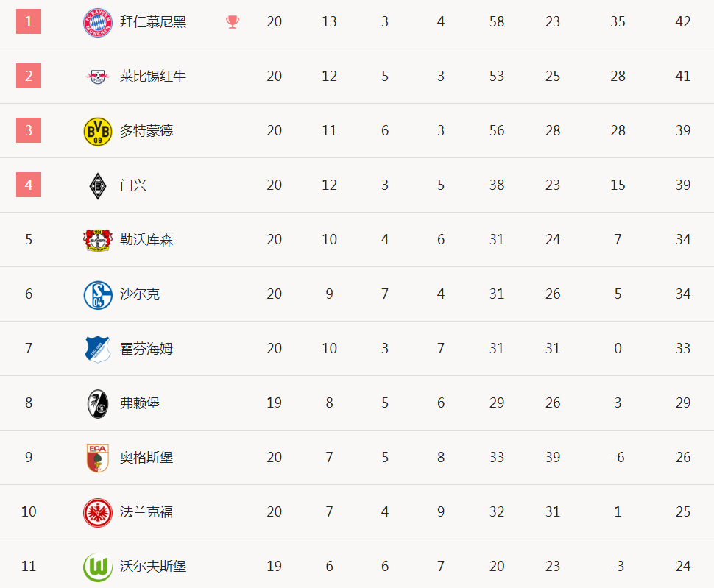Click the Hoffenheim club logo
The width and height of the screenshot is (714, 588).
tap(97, 349)
